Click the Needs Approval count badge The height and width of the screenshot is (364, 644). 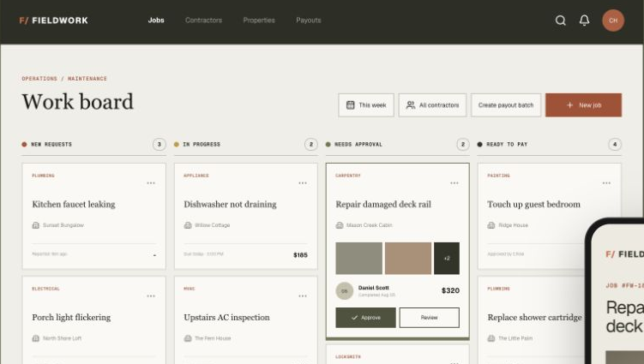(x=463, y=145)
